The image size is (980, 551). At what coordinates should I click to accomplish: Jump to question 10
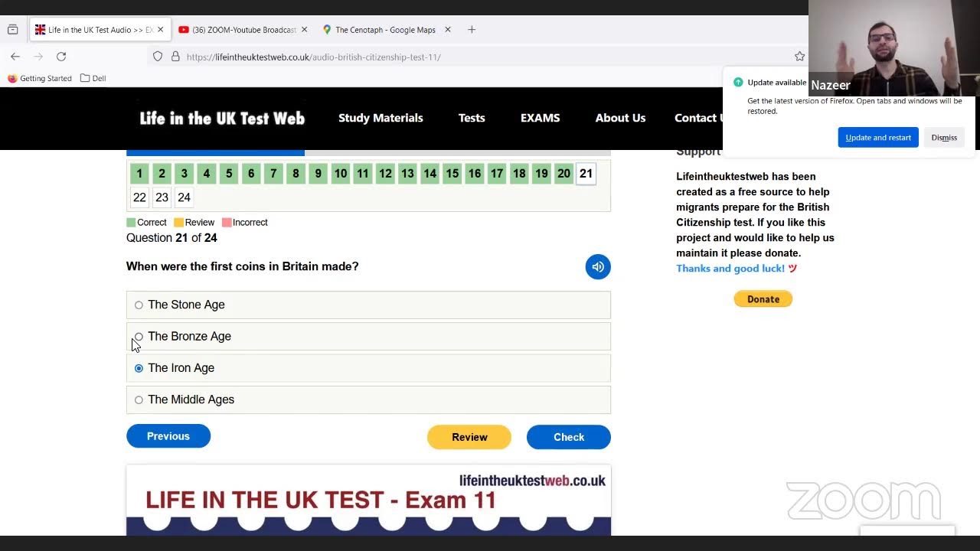click(341, 174)
